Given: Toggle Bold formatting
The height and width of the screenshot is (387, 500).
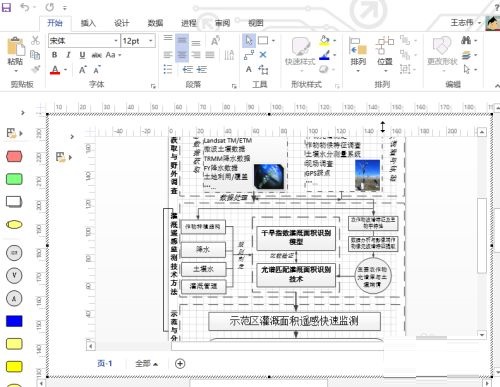Looking at the screenshot, I should tap(55, 55).
